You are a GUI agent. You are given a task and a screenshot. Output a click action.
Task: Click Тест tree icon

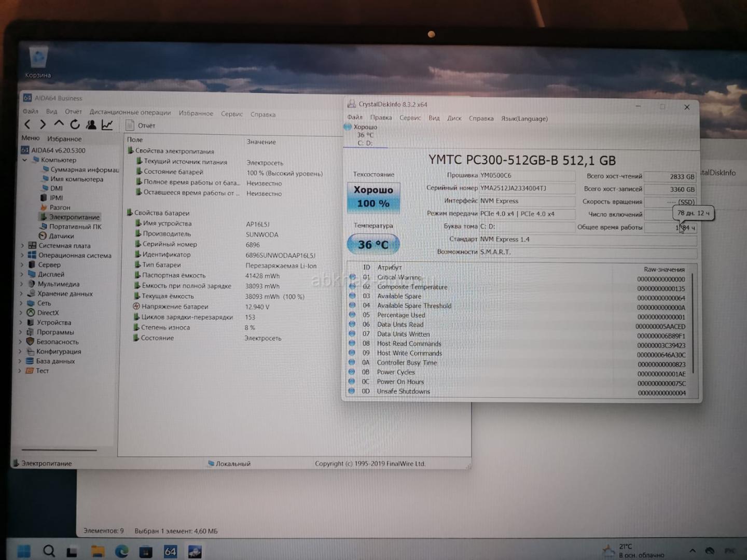coord(30,371)
